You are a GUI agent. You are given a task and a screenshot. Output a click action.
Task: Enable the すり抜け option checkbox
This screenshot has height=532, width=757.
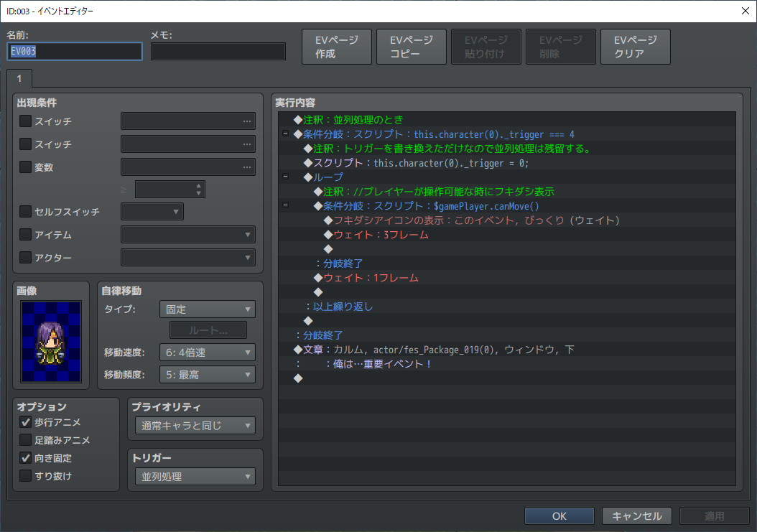[26, 476]
